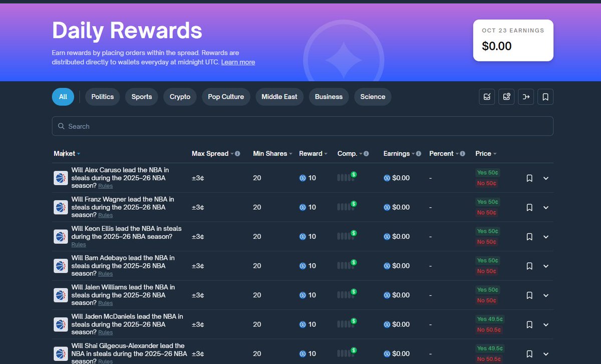Click competition bars in Alex Caruso row

point(347,177)
